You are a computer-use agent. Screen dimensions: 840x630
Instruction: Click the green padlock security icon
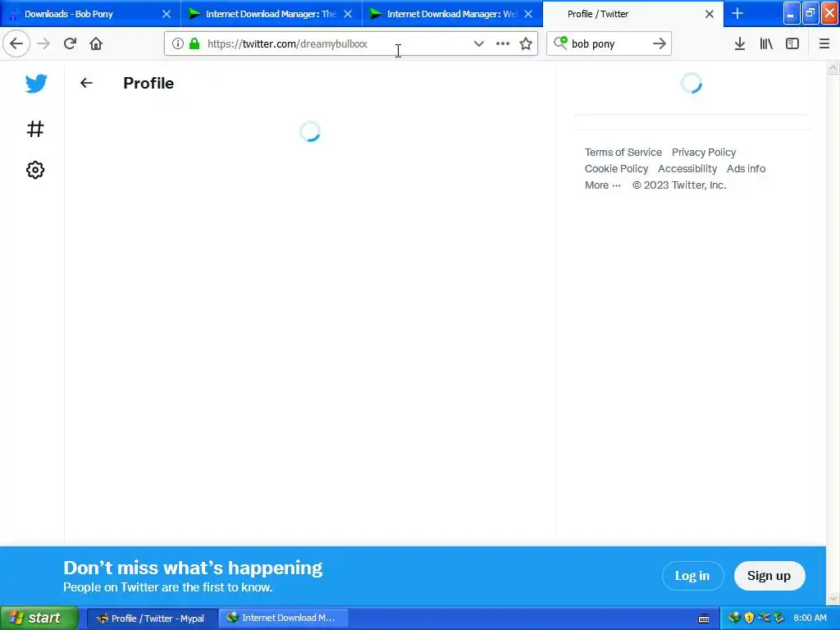194,44
